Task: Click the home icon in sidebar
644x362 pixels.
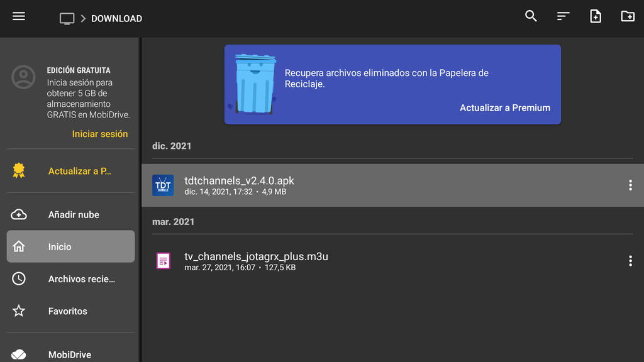Action: pos(18,246)
